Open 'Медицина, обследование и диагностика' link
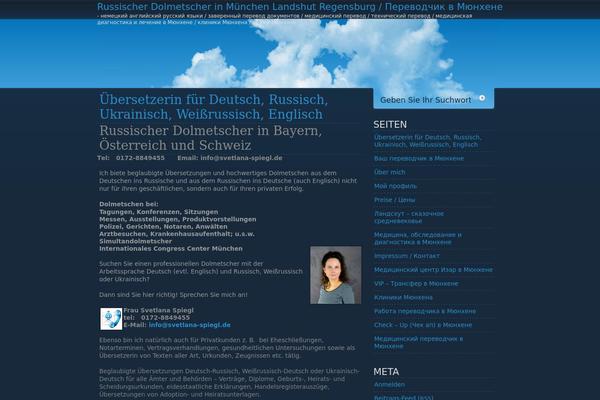 point(417,238)
